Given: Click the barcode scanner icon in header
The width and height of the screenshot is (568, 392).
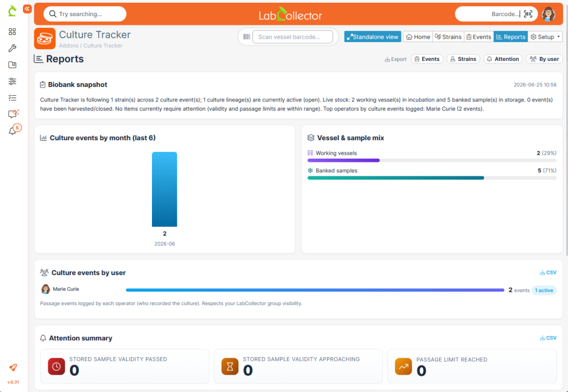Looking at the screenshot, I should [528, 14].
